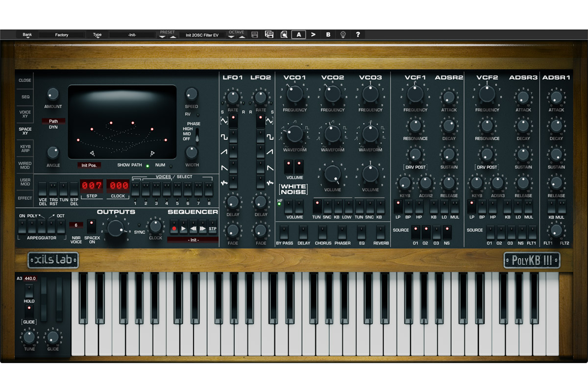588x392 pixels.
Task: Open the Path mode selector
Action: 53,121
